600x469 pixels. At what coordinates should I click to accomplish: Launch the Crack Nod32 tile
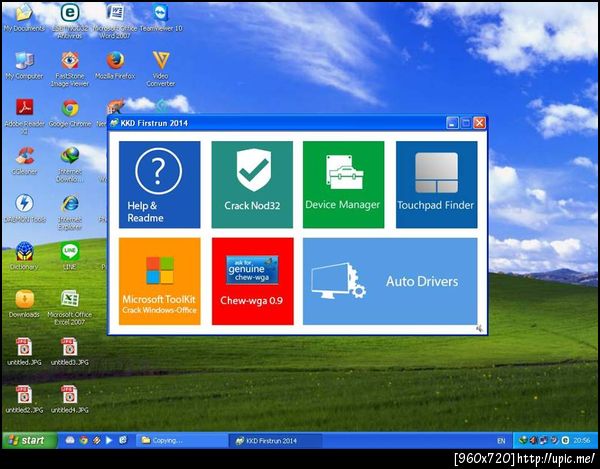[x=252, y=184]
